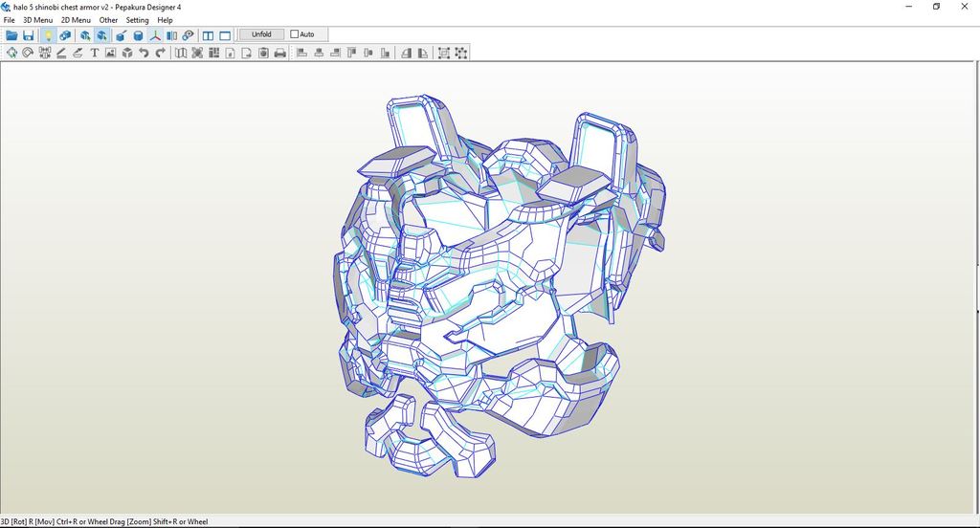This screenshot has height=528, width=980.
Task: Click the four-arrows icon beside the map icon
Action: coord(197,54)
